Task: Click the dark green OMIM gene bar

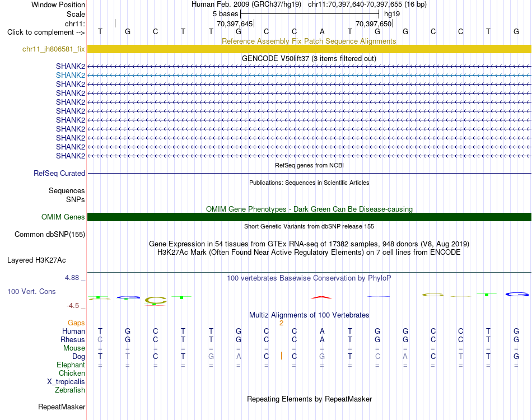Action: [309, 217]
